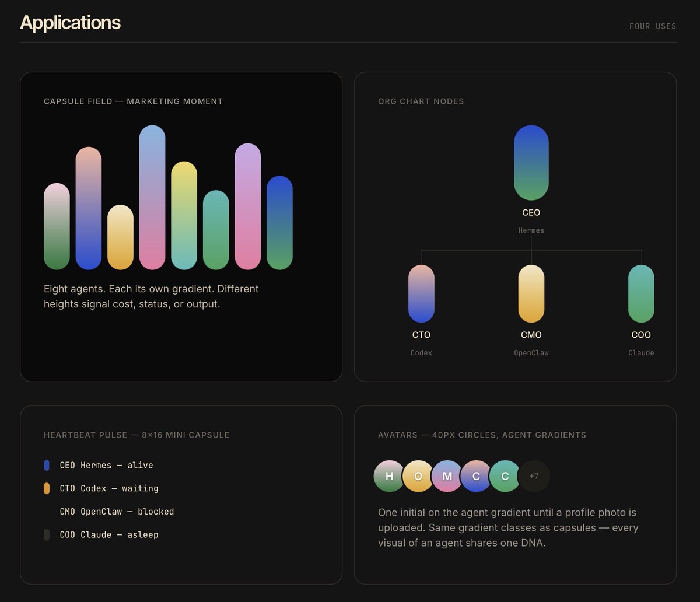Click the 'CEO' role label in the org chart
The image size is (700, 602).
pos(531,213)
